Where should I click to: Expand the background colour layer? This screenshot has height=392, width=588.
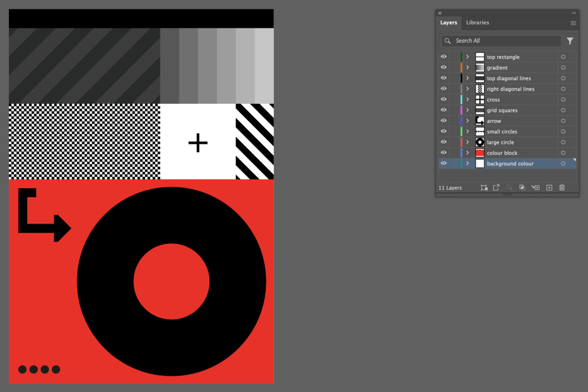click(x=467, y=164)
